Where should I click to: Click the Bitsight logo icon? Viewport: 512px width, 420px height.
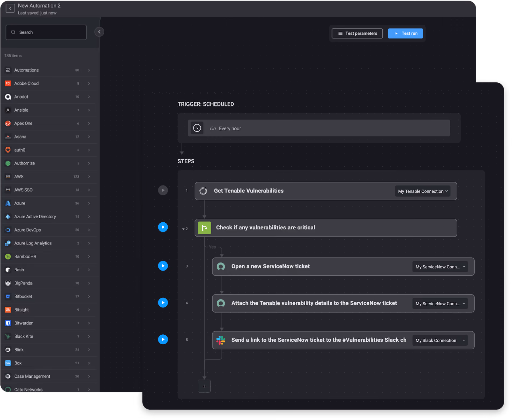[8, 310]
